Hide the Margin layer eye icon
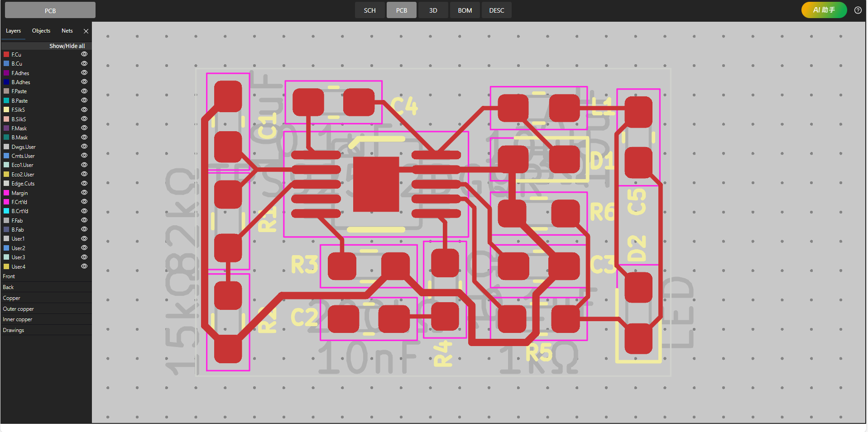Viewport: 868px width, 432px height. point(84,193)
